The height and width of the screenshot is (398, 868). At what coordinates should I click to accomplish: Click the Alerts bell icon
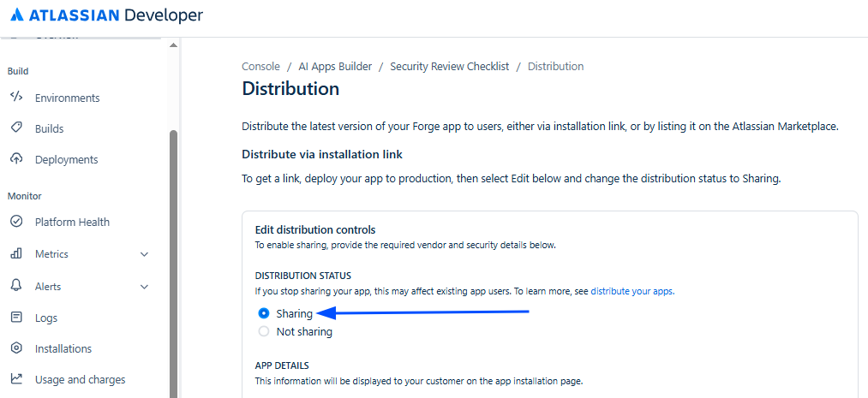click(16, 286)
